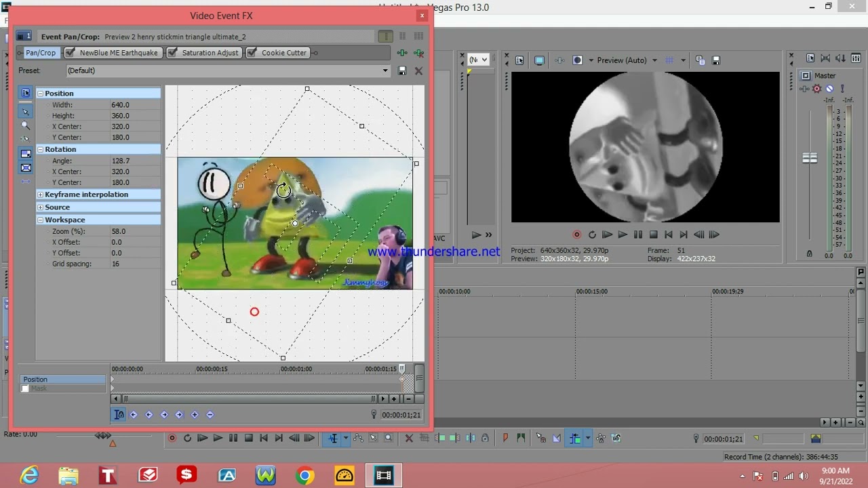Viewport: 868px width, 488px height.
Task: Save Snapshot to File icon
Action: click(716, 60)
